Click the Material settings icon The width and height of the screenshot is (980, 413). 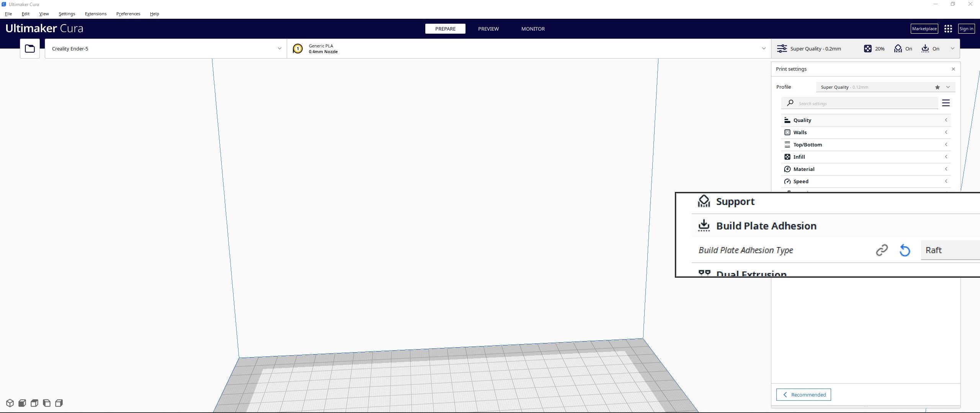pyautogui.click(x=787, y=169)
